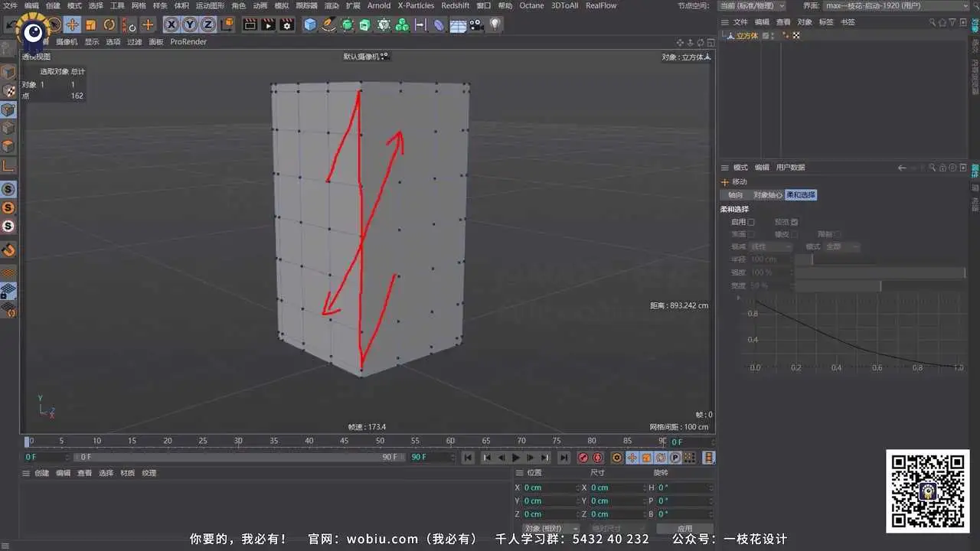
Task: Toggle the 预览 checkbox
Action: [x=795, y=222]
